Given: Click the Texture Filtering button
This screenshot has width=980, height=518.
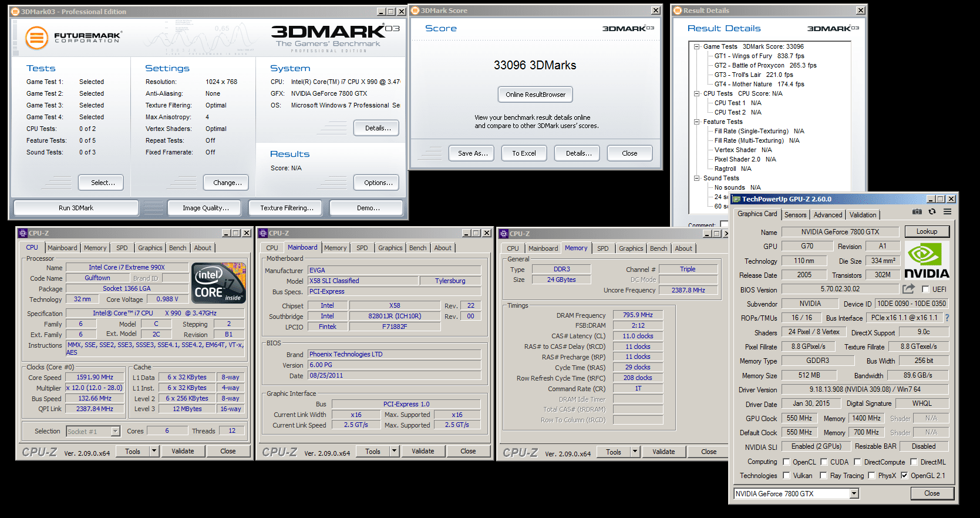Looking at the screenshot, I should click(x=287, y=208).
